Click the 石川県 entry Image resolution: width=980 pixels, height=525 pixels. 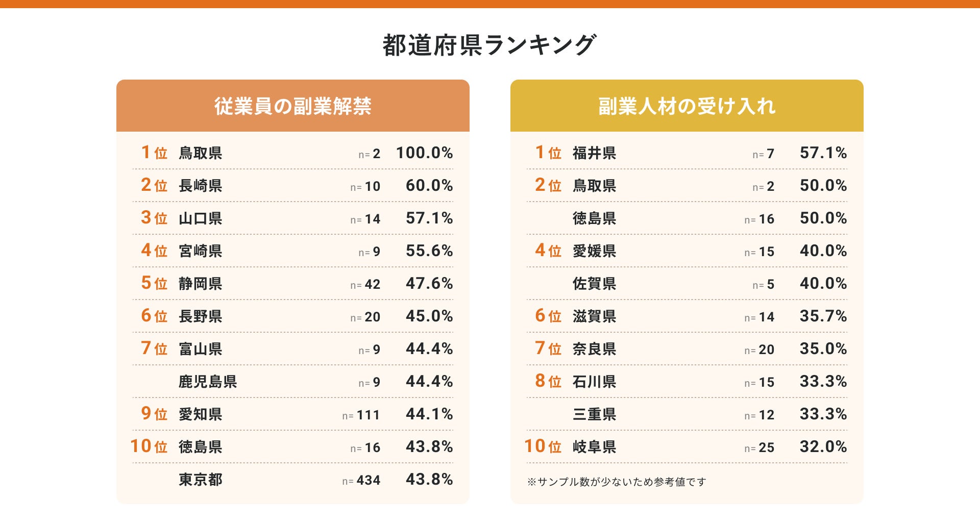pos(594,382)
